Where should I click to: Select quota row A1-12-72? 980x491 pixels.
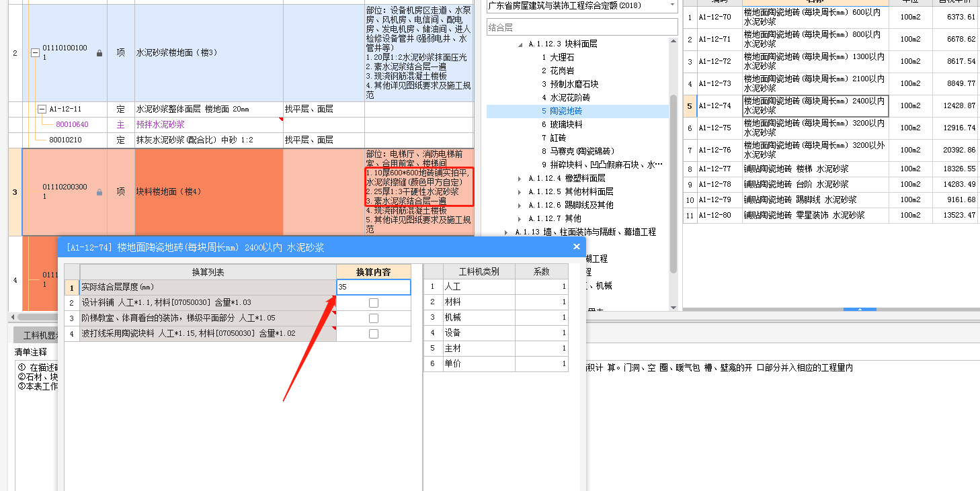click(830, 61)
